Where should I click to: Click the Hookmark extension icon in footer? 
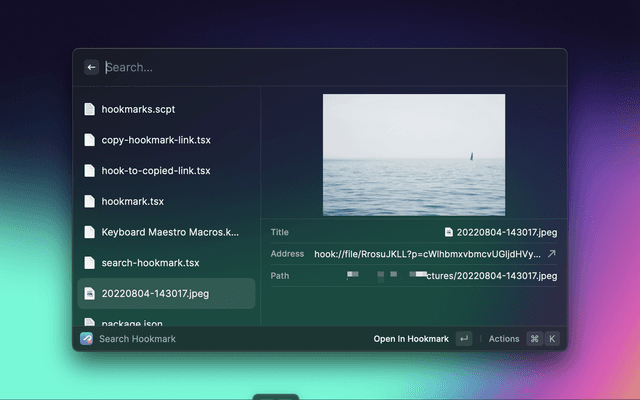point(87,339)
